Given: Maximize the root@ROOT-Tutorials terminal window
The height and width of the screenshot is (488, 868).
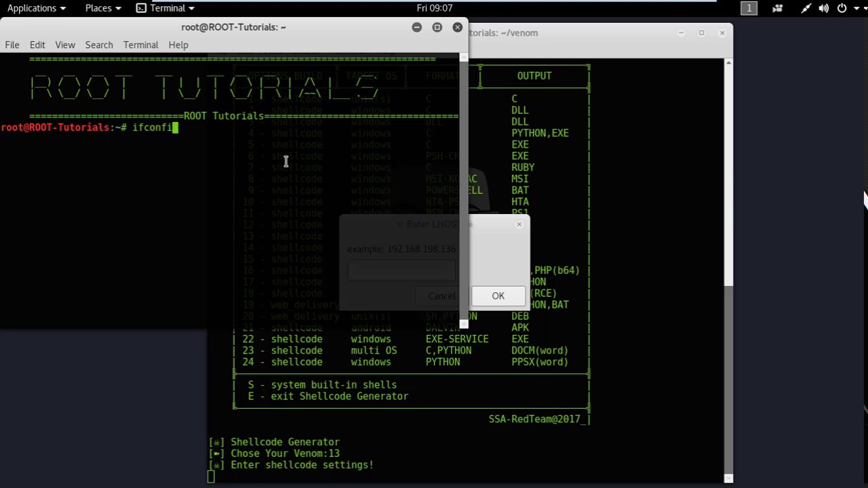Looking at the screenshot, I should (x=437, y=27).
